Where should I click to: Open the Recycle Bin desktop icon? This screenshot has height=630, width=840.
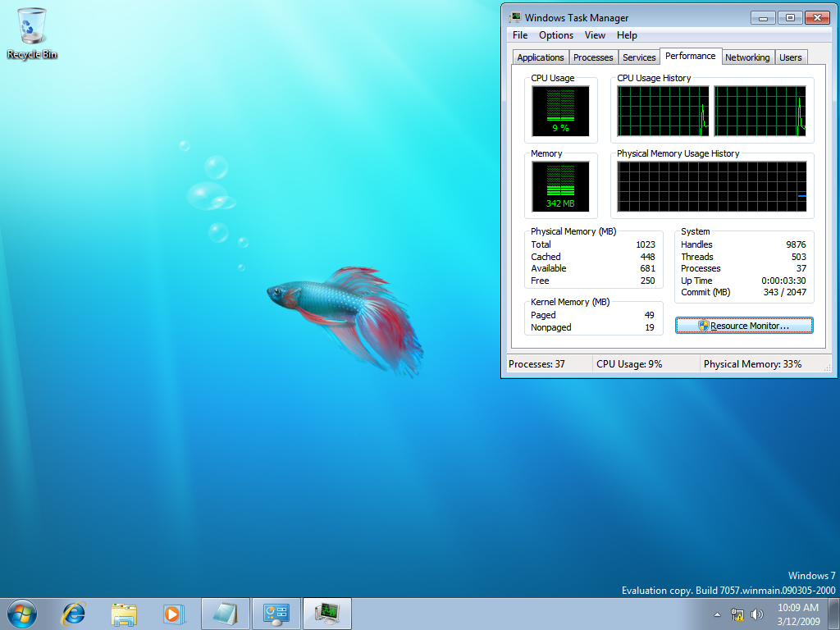(32, 33)
